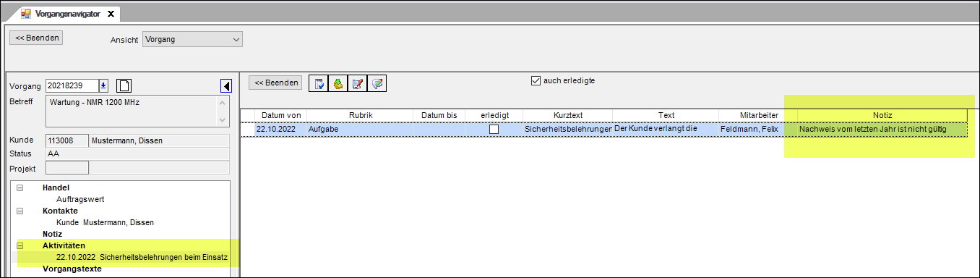
Task: Click the Rubrik column header
Action: [360, 115]
